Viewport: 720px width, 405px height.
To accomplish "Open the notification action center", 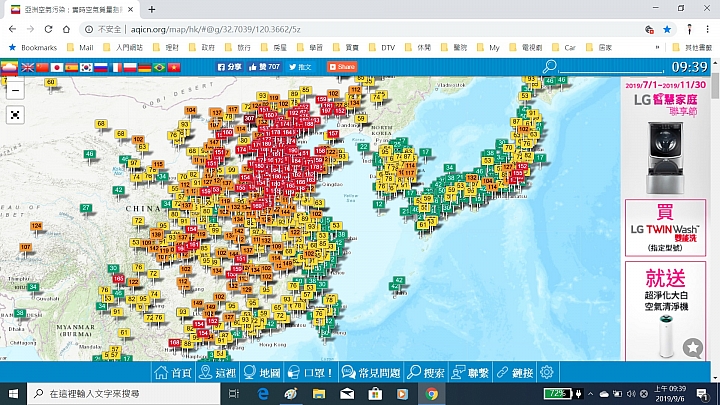I will coord(702,394).
